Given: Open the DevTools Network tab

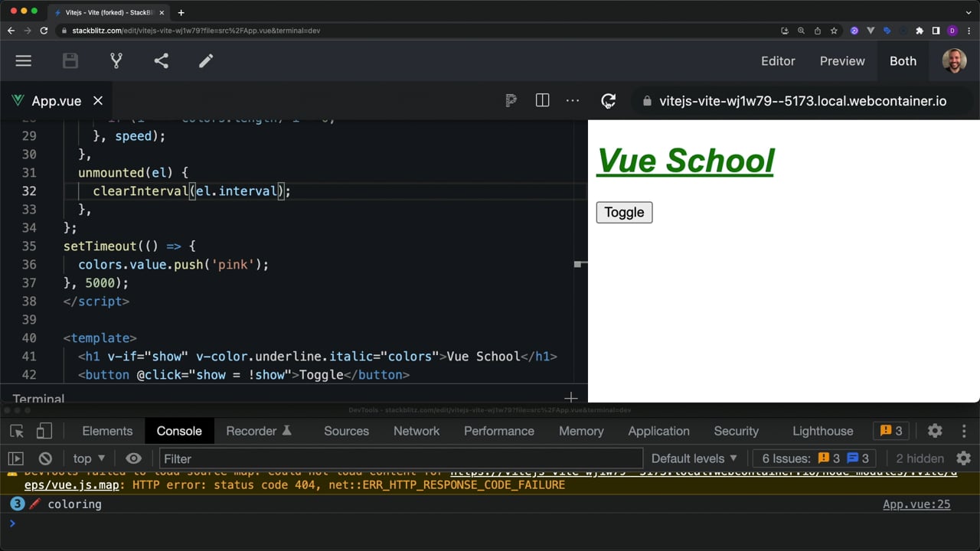Looking at the screenshot, I should coord(416,431).
